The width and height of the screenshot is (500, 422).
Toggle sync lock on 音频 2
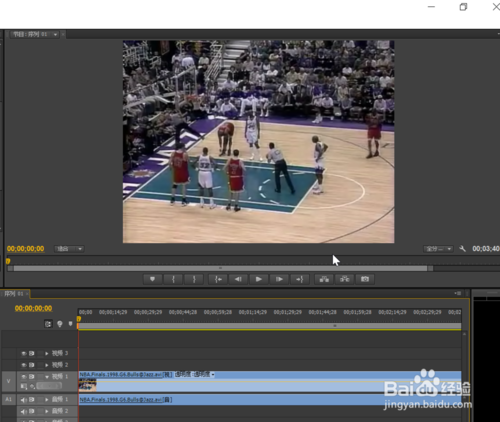(x=32, y=412)
